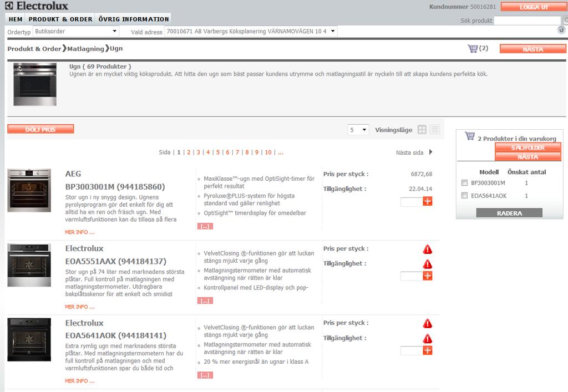568x392 pixels.
Task: Open the shopping cart icon showing (2)
Action: point(473,48)
